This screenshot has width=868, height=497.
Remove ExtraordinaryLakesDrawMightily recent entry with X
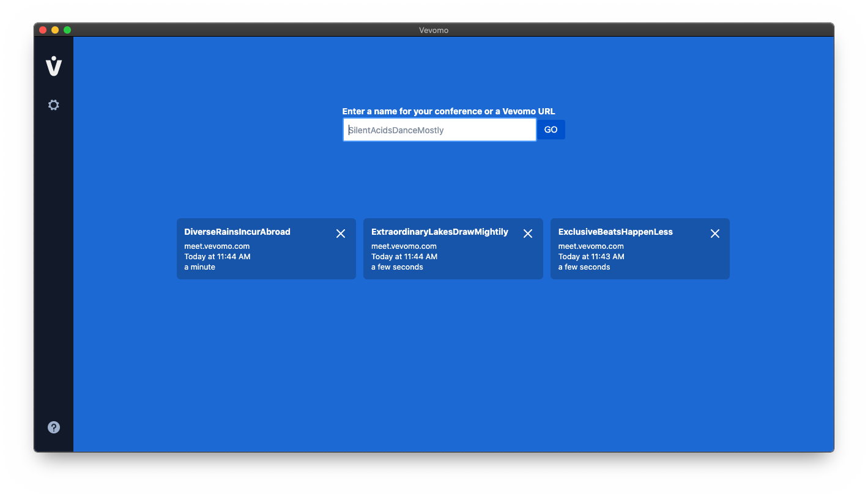pos(528,234)
